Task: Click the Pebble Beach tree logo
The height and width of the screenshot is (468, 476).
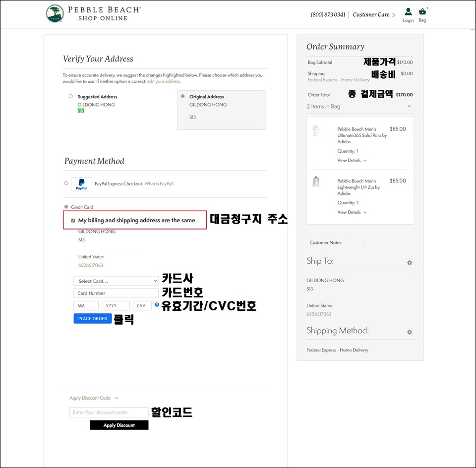Action: click(x=55, y=14)
